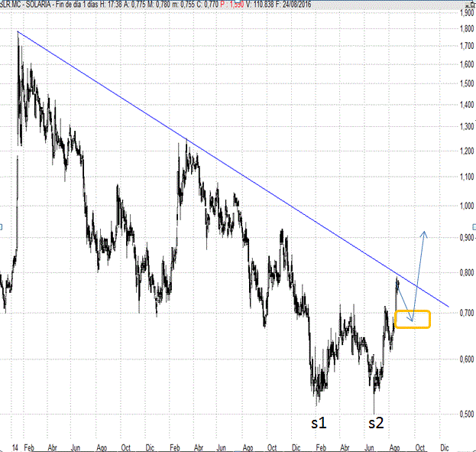The width and height of the screenshot is (476, 452).
Task: Click the 1,800 price axis label
Action: tap(467, 29)
